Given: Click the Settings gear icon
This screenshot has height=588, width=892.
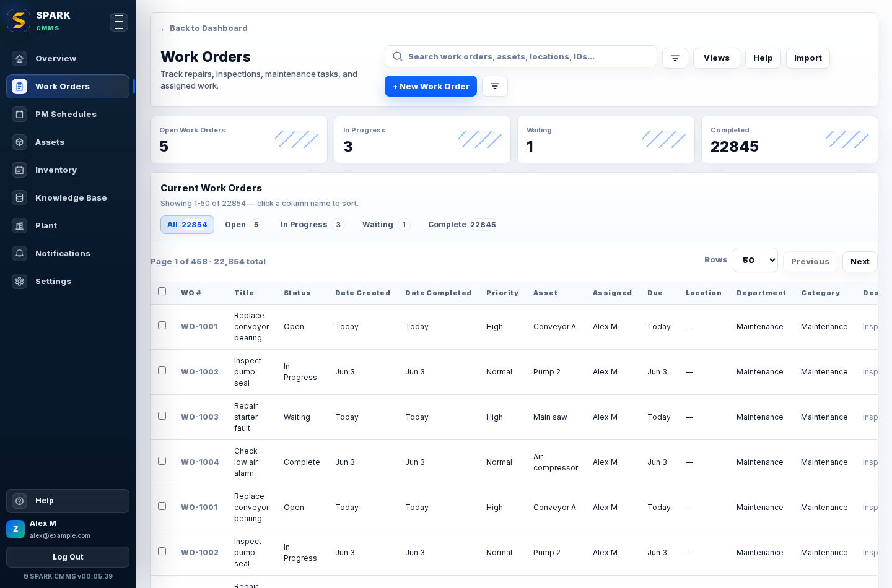Looking at the screenshot, I should [20, 282].
